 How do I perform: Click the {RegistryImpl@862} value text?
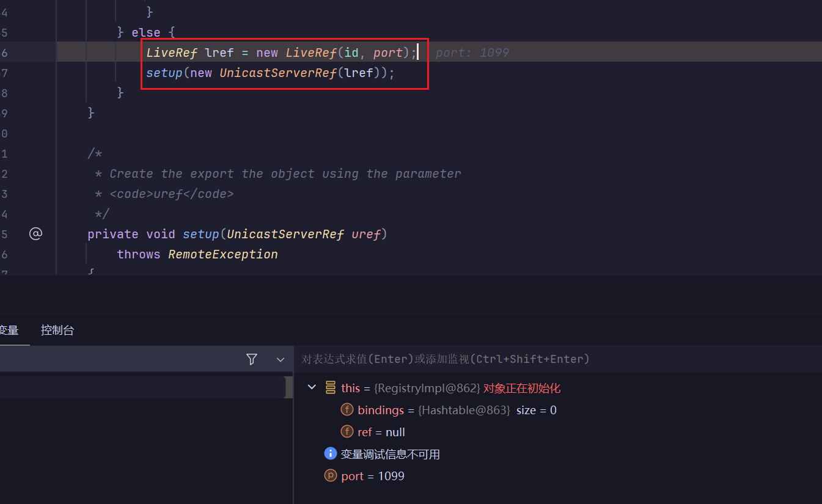[x=427, y=388]
